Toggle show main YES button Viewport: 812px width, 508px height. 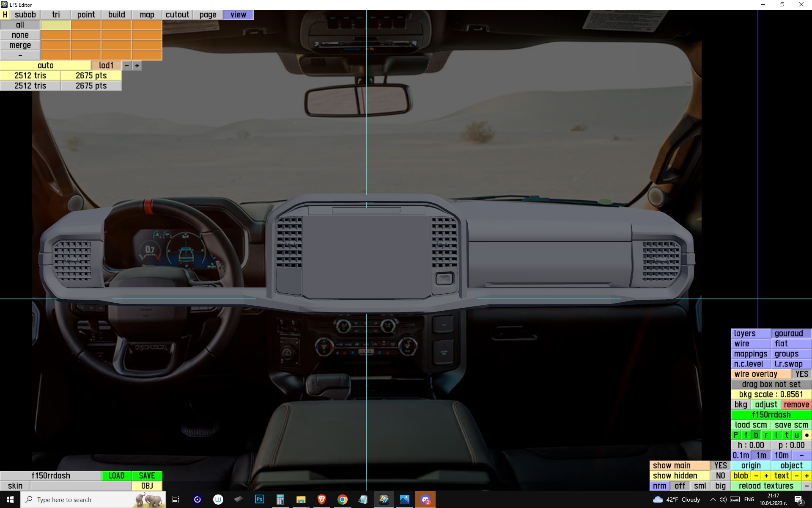click(720, 466)
